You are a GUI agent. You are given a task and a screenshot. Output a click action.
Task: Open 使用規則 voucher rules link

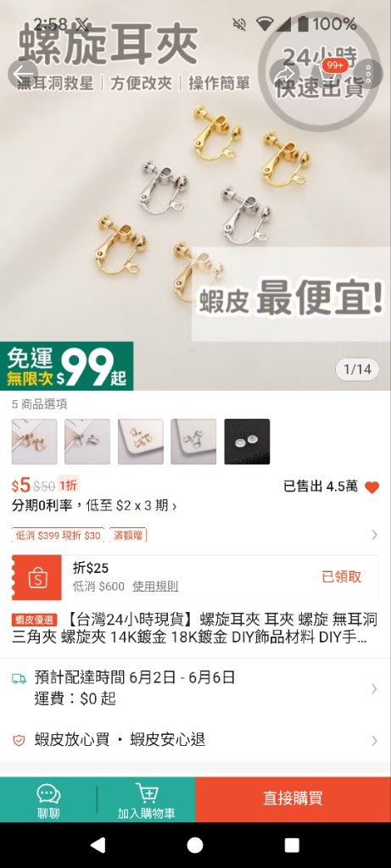155,587
